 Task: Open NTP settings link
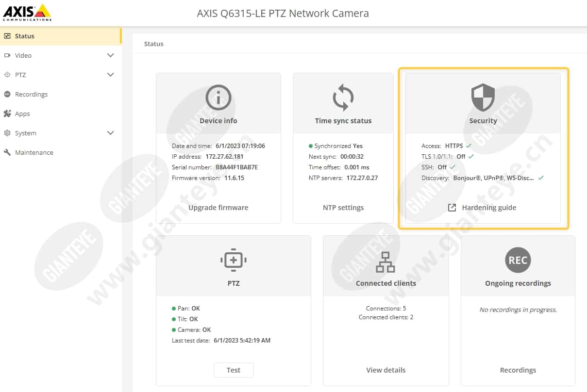click(343, 208)
